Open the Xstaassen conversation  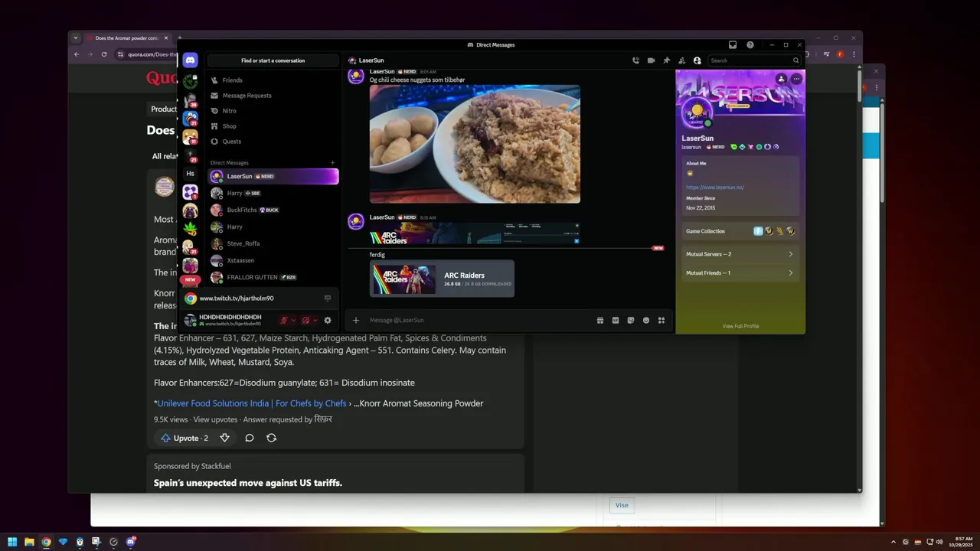[272, 260]
